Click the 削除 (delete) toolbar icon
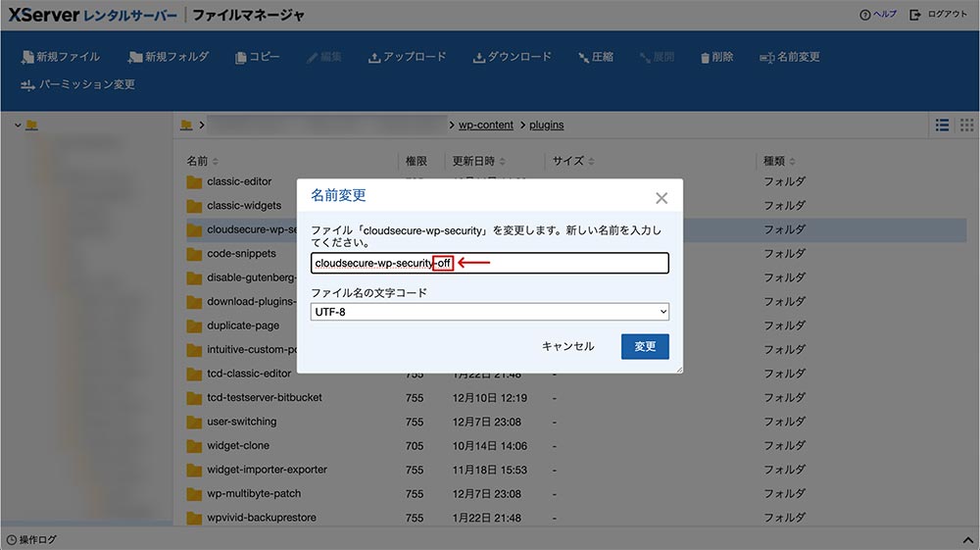 pos(706,58)
